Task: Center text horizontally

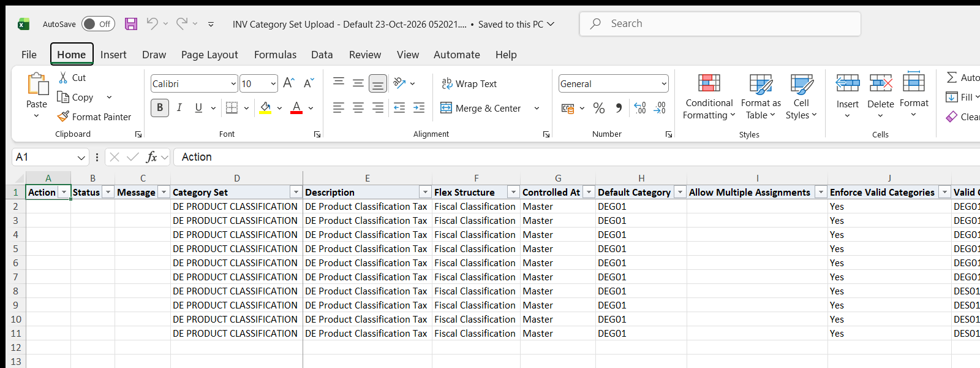Action: pyautogui.click(x=358, y=108)
